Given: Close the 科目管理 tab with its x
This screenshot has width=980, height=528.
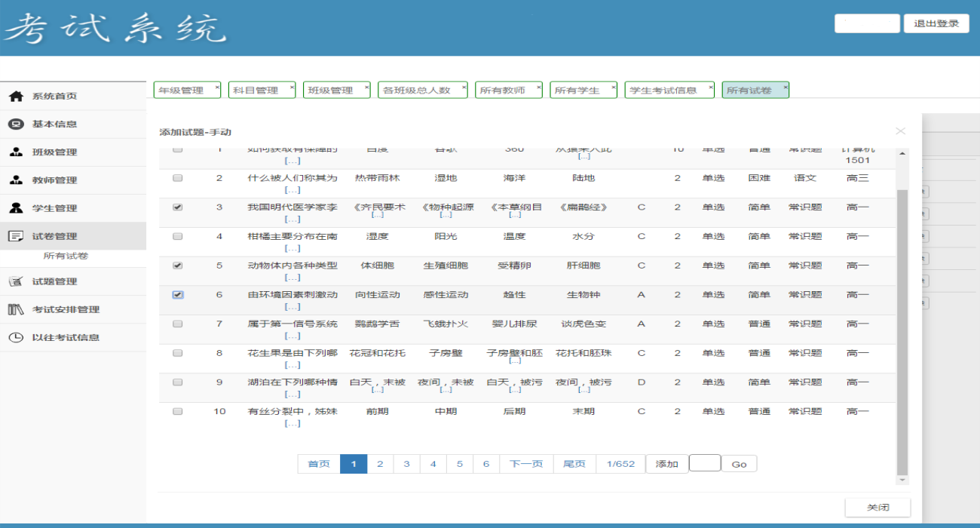Looking at the screenshot, I should click(292, 87).
